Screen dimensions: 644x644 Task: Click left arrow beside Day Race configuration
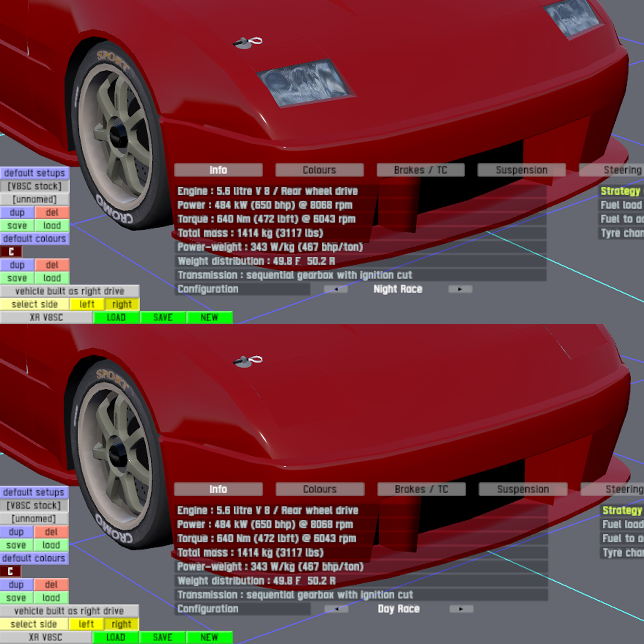pyautogui.click(x=337, y=609)
